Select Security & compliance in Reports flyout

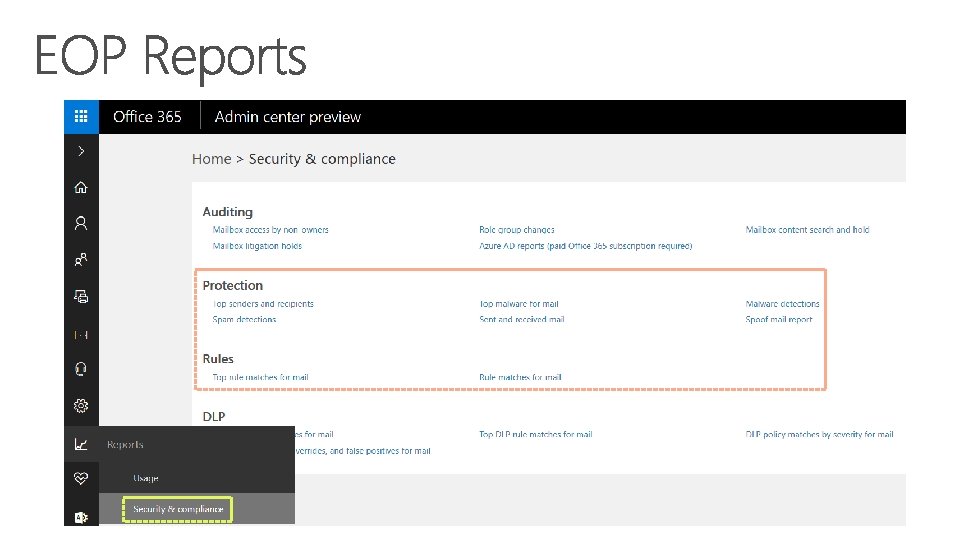point(178,509)
